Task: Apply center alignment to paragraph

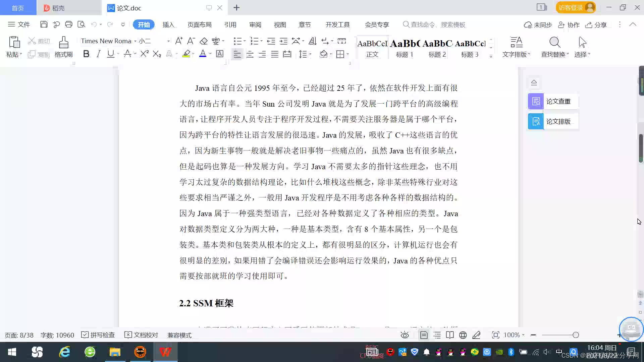Action: click(x=250, y=54)
